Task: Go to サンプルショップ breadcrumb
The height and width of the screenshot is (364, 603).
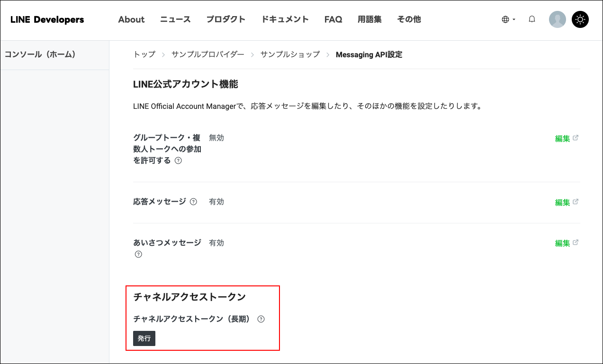Action: pyautogui.click(x=290, y=54)
